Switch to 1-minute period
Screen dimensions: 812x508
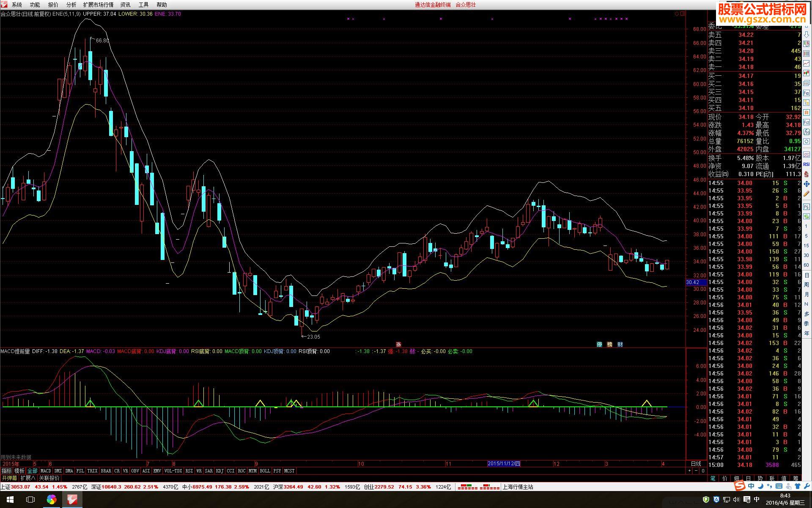tap(807, 226)
